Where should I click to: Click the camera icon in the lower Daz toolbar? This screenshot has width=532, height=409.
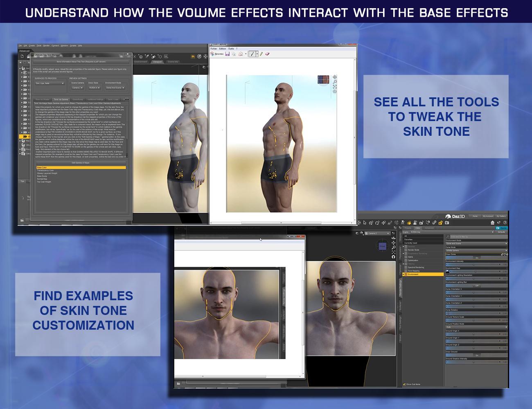(447, 223)
